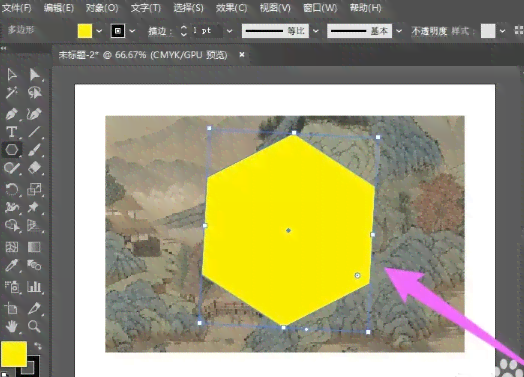Select the Eraser tool
This screenshot has width=524, height=377.
coord(34,168)
